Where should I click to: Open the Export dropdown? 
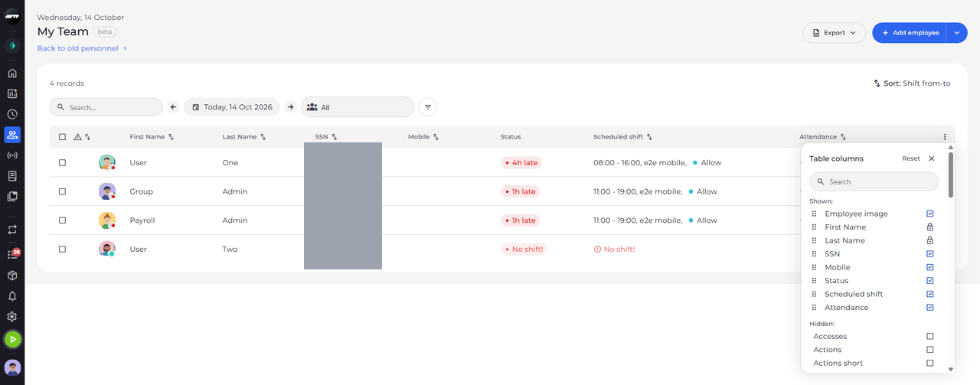834,33
